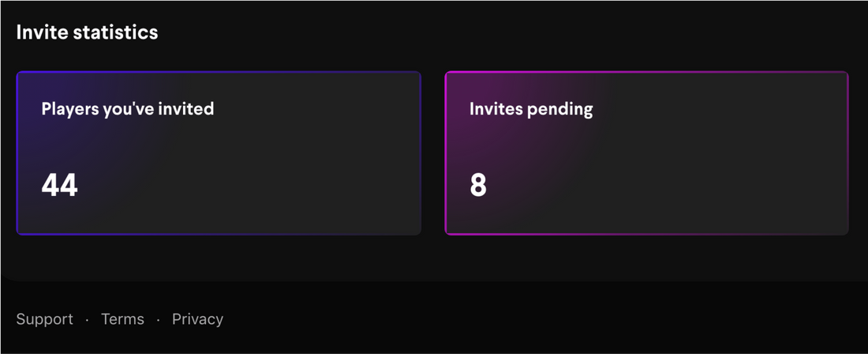The height and width of the screenshot is (354, 868).
Task: Go to the Privacy page link
Action: pyautogui.click(x=197, y=319)
